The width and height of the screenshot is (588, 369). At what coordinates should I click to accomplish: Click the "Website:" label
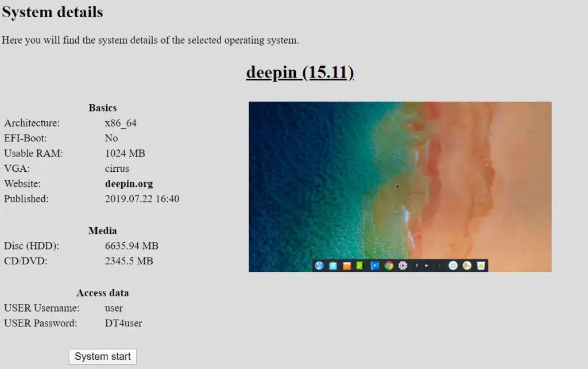click(x=22, y=183)
